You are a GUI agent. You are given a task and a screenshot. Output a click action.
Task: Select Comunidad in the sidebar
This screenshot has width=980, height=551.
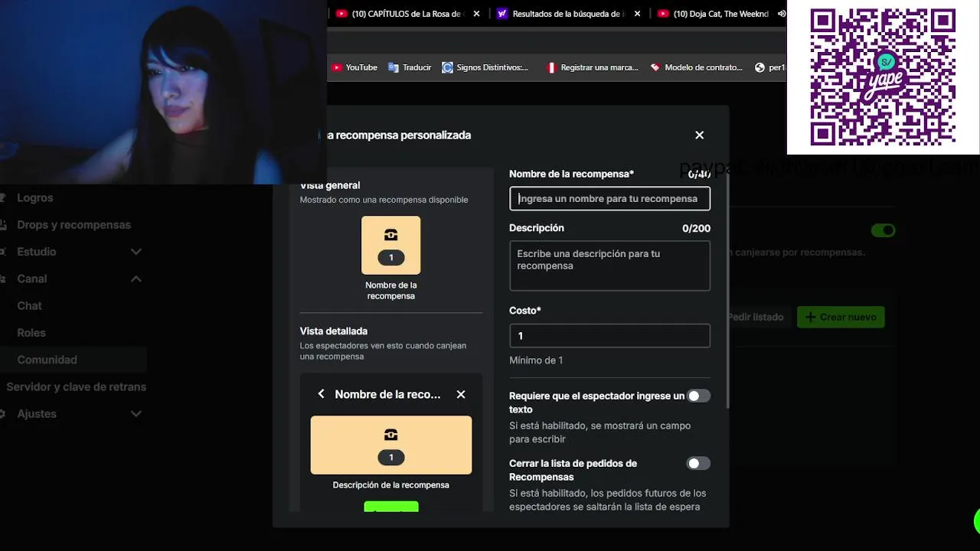73,360
